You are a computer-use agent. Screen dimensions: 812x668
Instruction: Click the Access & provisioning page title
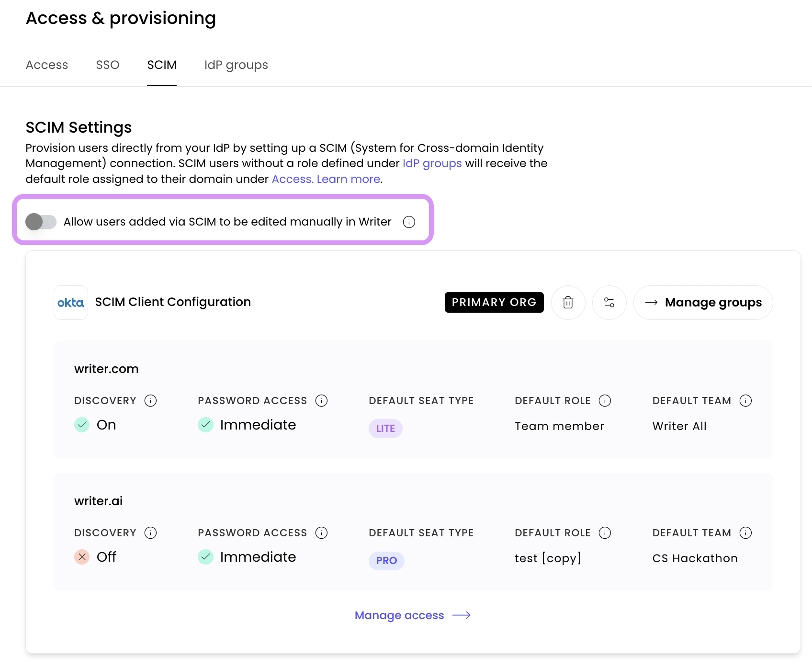[x=121, y=18]
